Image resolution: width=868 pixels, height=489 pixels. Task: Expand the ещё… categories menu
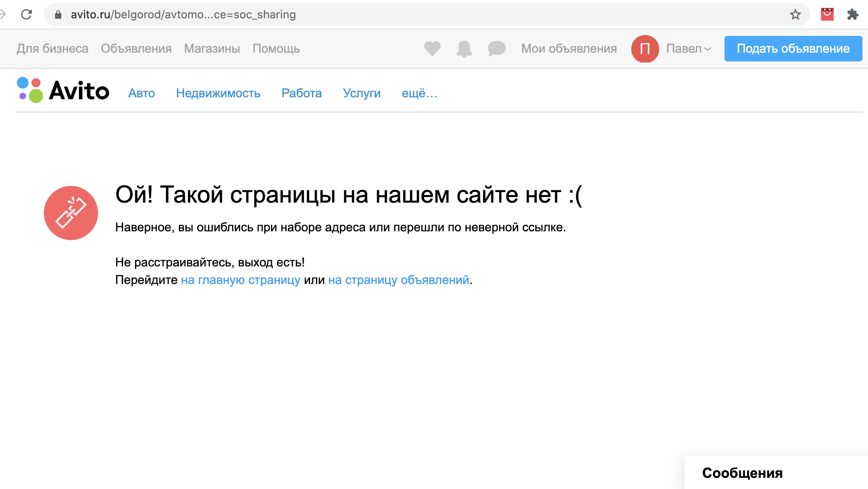point(419,93)
